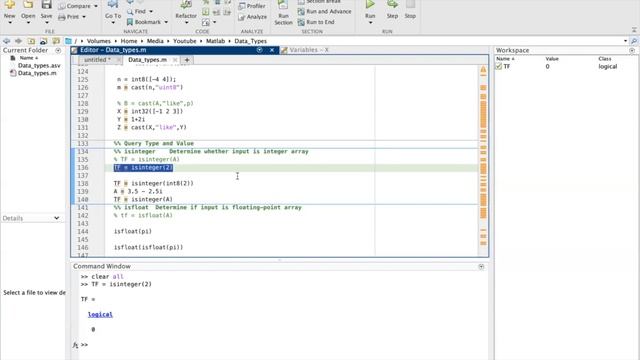Sort by Name column in Current Folder
The width and height of the screenshot is (640, 360).
(29, 58)
